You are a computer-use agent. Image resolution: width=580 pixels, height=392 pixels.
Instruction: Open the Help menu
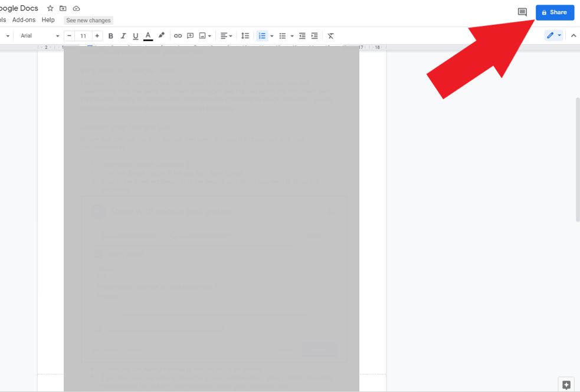pyautogui.click(x=48, y=19)
